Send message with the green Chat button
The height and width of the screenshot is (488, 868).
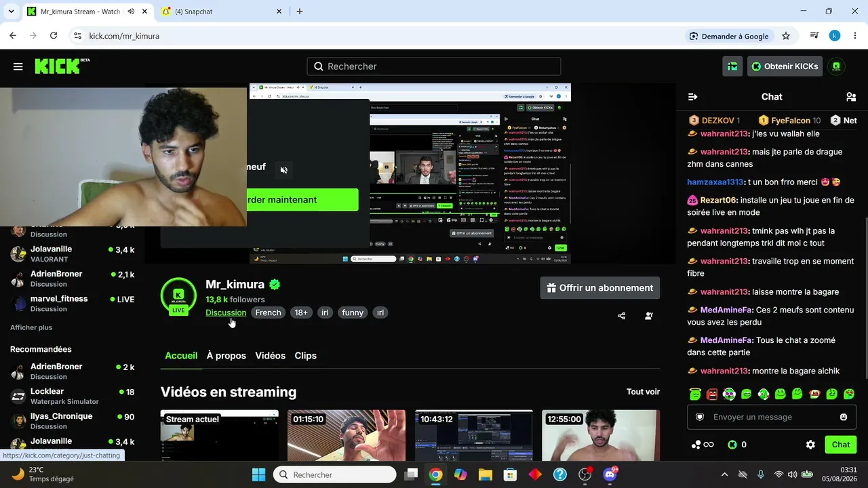841,445
